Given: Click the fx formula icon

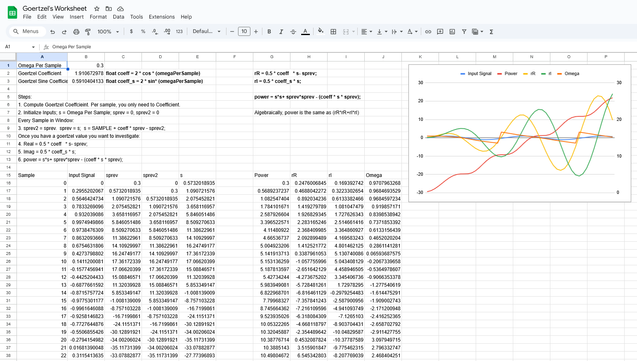Looking at the screenshot, I should (x=46, y=47).
